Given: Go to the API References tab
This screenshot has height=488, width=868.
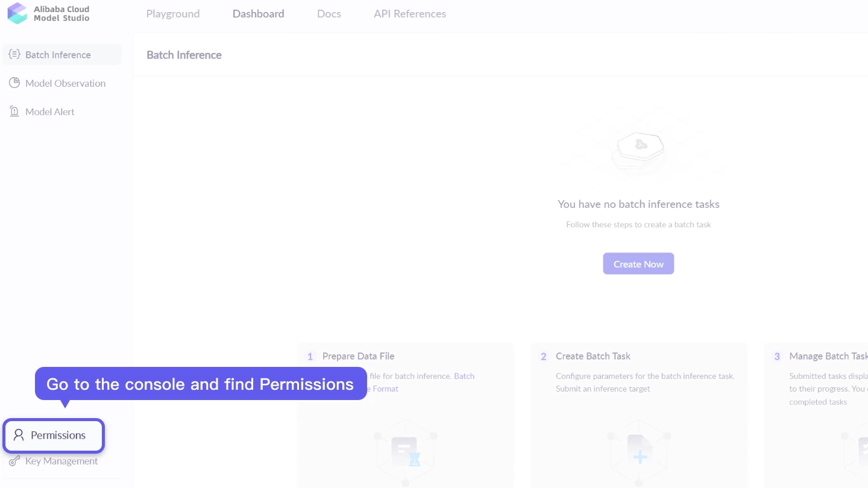Looking at the screenshot, I should [410, 14].
